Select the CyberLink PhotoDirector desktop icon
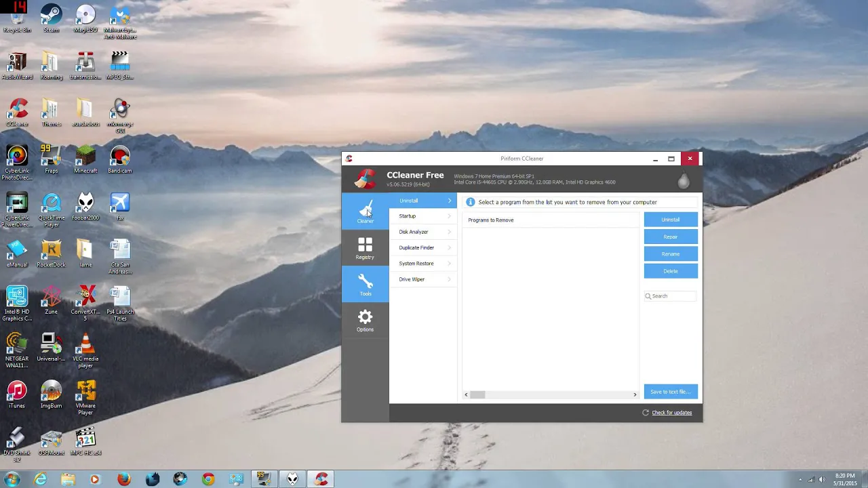 tap(17, 163)
